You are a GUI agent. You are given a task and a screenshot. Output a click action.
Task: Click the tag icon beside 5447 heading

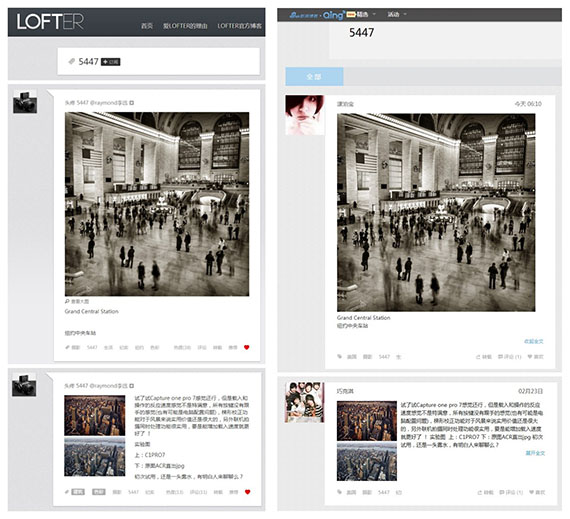[x=72, y=61]
